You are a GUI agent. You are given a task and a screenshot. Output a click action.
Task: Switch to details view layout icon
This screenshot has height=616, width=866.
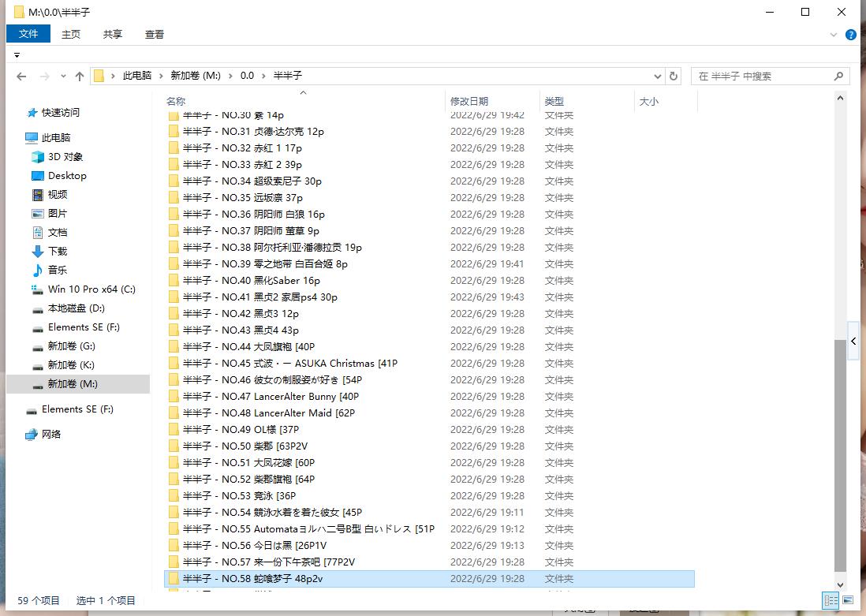831,600
